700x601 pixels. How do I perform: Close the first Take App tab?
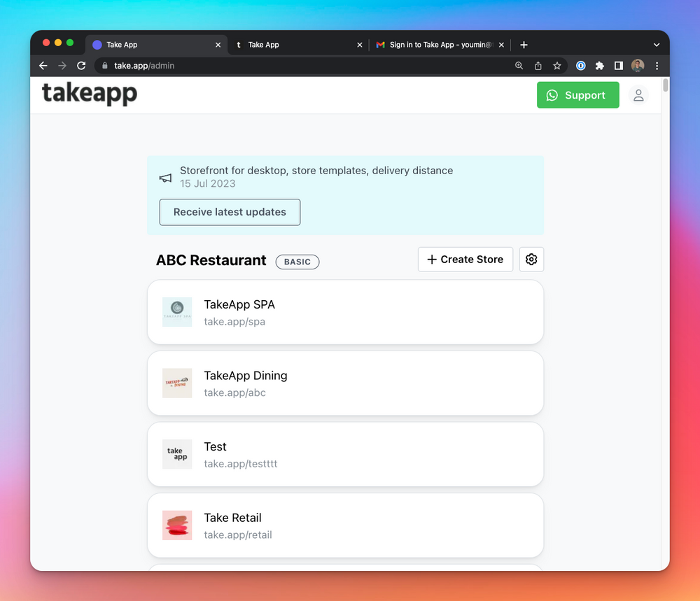click(x=218, y=45)
